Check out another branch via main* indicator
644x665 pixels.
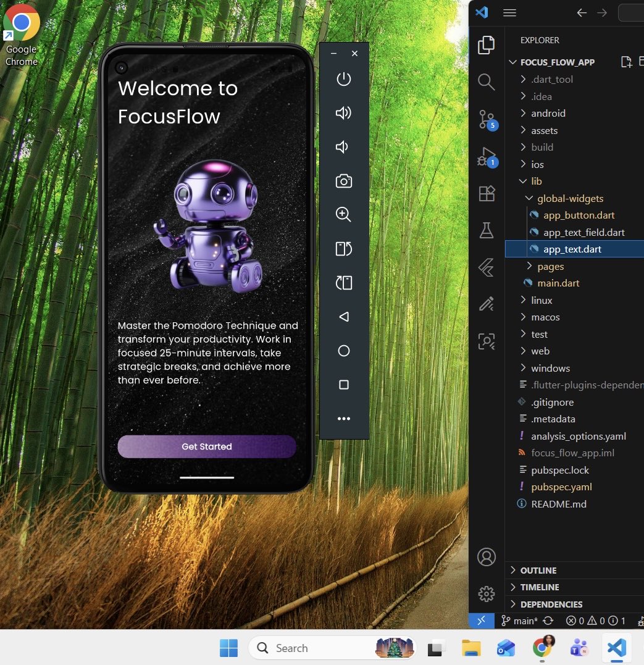pos(525,621)
